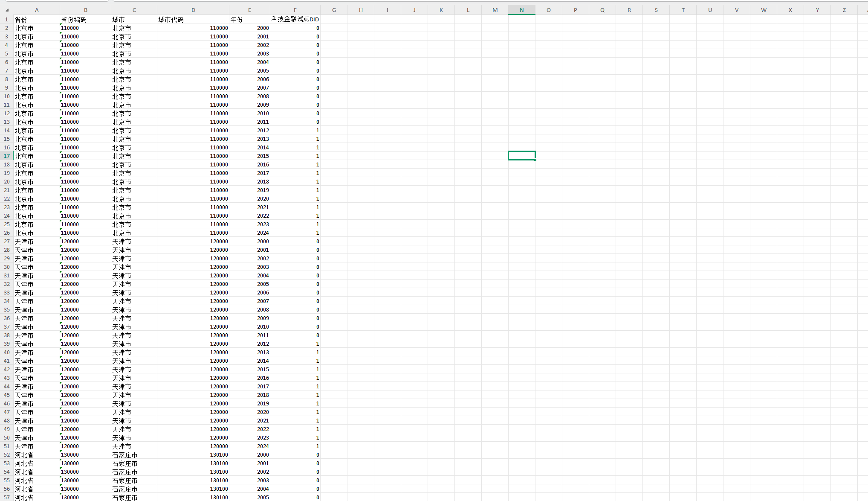This screenshot has height=501, width=868.
Task: Click the 城市代码 header cell
Action: [171, 20]
